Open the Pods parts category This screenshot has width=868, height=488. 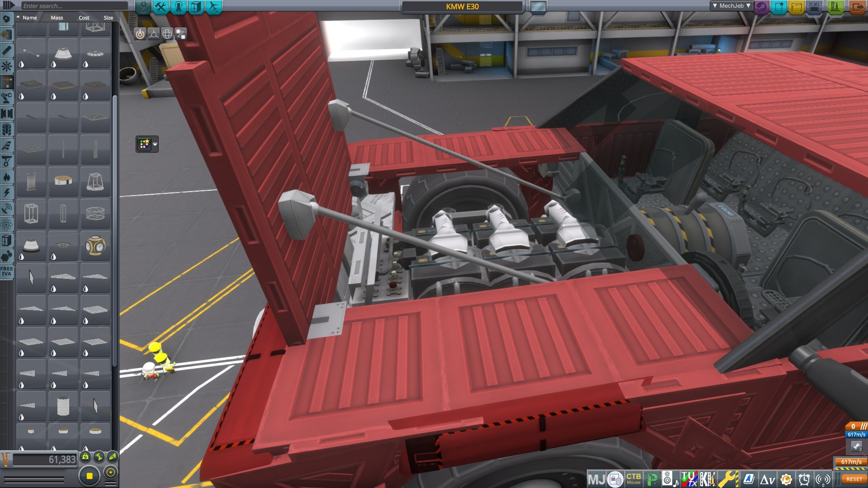7,19
